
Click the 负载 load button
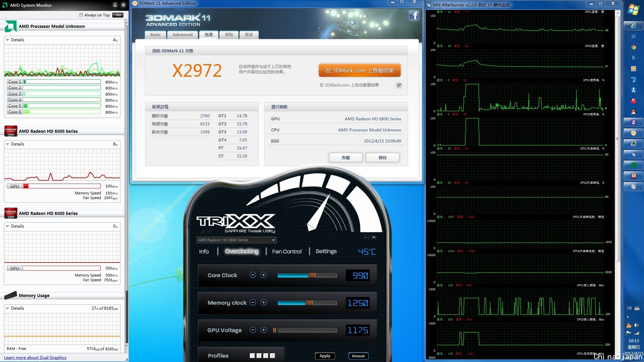tap(345, 158)
